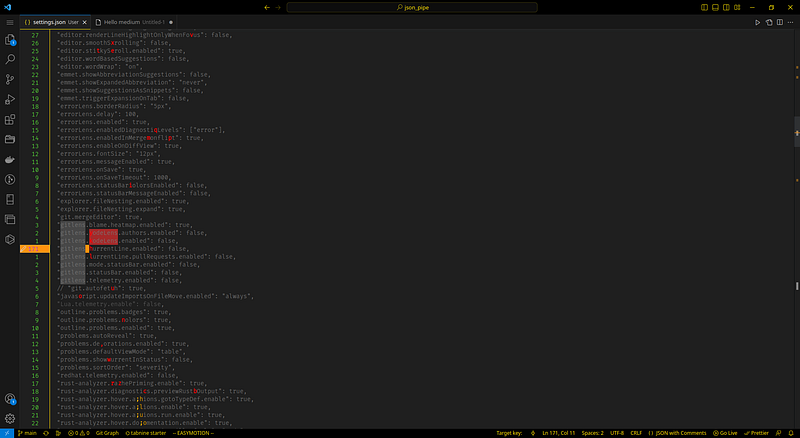The image size is (800, 438).
Task: Open the editor More Actions ellipsis
Action: click(790, 22)
